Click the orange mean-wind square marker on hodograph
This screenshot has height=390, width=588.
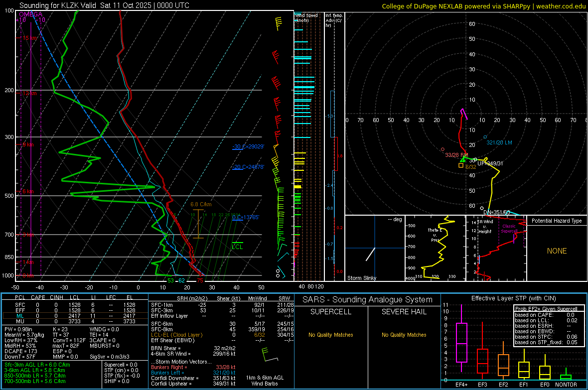coord(461,165)
